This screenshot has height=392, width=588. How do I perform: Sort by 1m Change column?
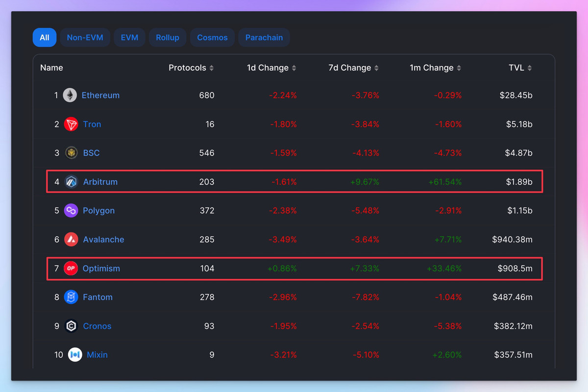[x=459, y=68]
